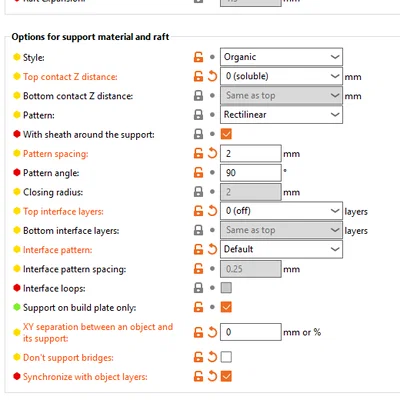This screenshot has width=400, height=400.
Task: Open the Interface pattern Default dropdown
Action: pos(281,249)
